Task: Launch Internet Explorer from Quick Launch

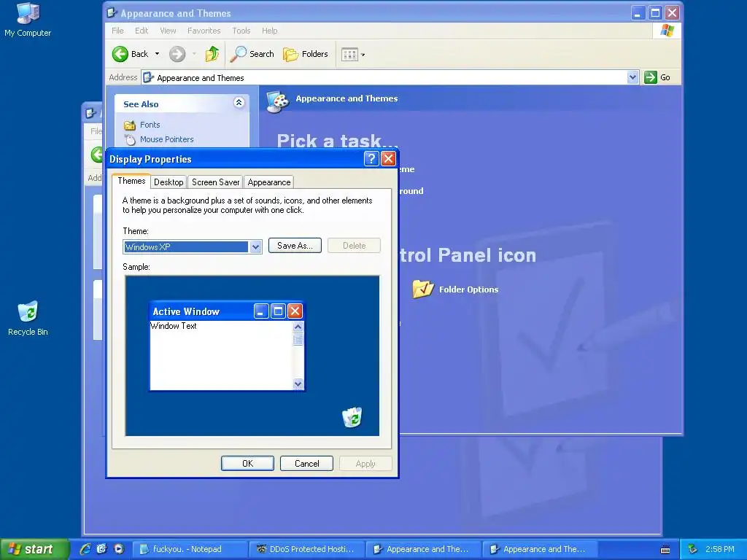Action: (85, 548)
